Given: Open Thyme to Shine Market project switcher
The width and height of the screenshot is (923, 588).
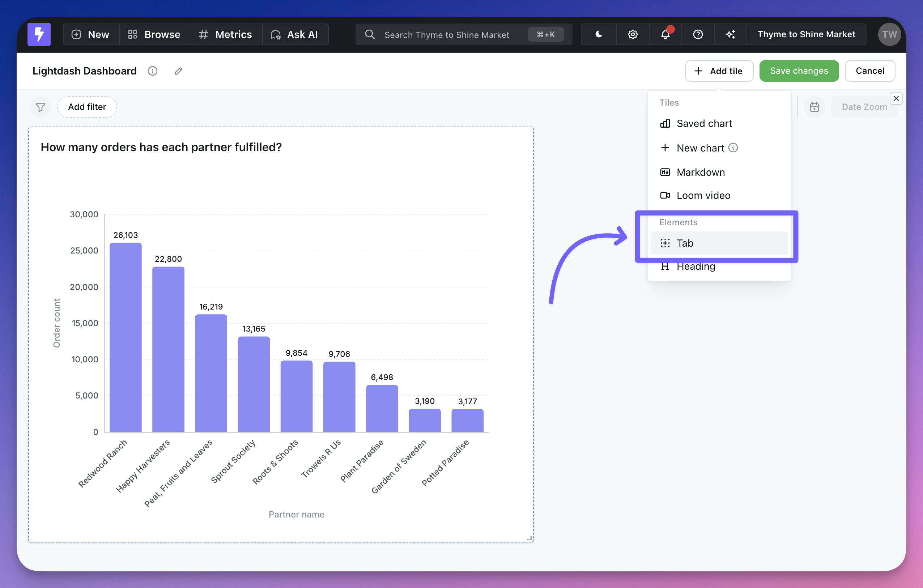Looking at the screenshot, I should point(806,34).
